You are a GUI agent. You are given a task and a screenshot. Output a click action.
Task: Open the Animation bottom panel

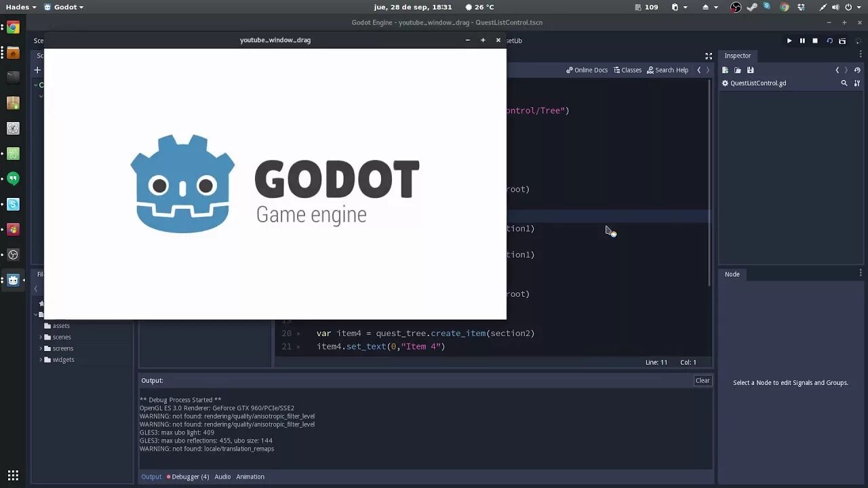[250, 476]
